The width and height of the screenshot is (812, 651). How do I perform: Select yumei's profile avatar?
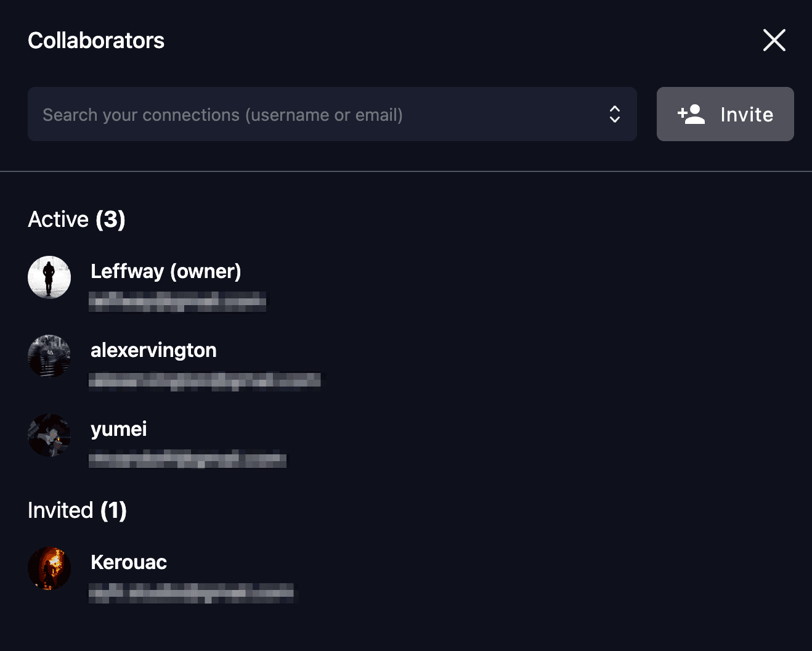pos(49,435)
